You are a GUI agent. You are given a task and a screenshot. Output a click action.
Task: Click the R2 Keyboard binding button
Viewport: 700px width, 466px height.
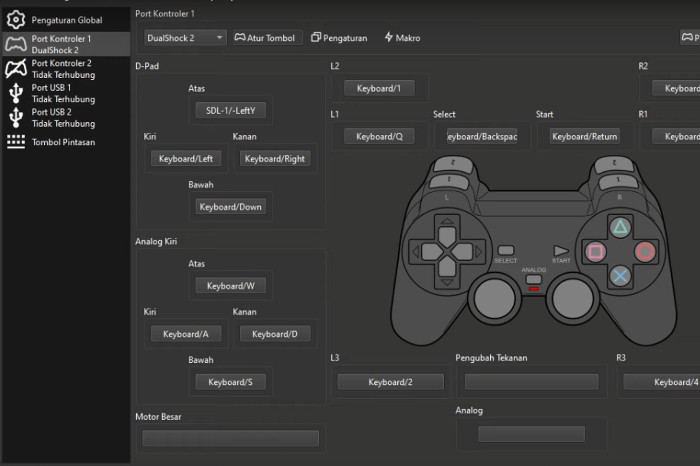point(676,88)
